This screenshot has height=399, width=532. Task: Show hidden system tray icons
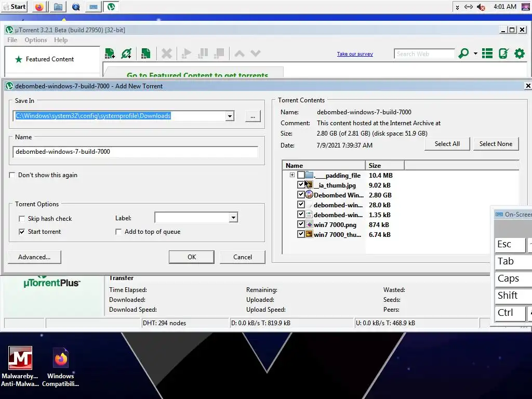(x=457, y=7)
